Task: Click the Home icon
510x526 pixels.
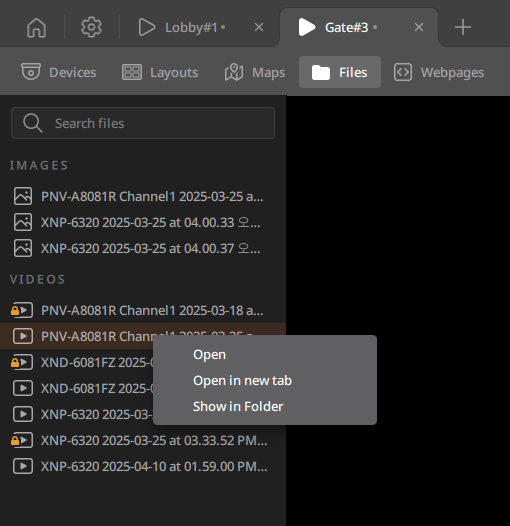Action: [36, 27]
